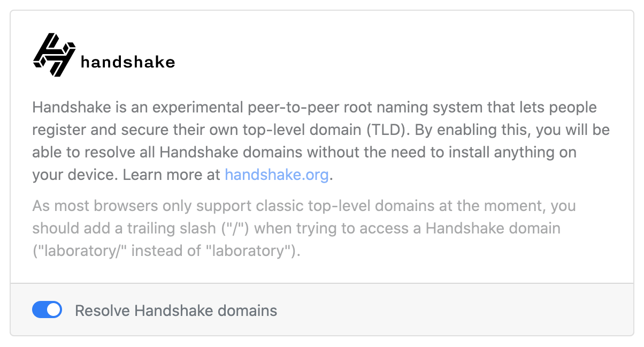This screenshot has height=347, width=644.
Task: Click the "handshake" wordmark text
Action: pos(128,62)
